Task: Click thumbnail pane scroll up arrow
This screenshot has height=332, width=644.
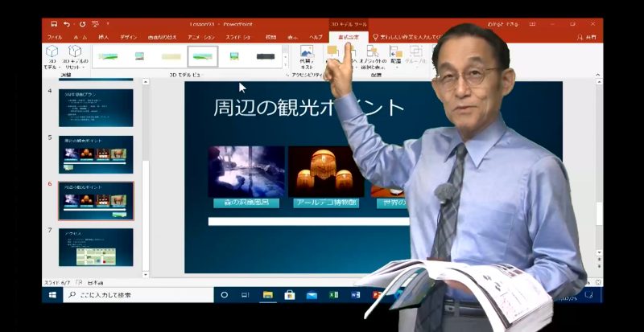Action: (x=146, y=82)
